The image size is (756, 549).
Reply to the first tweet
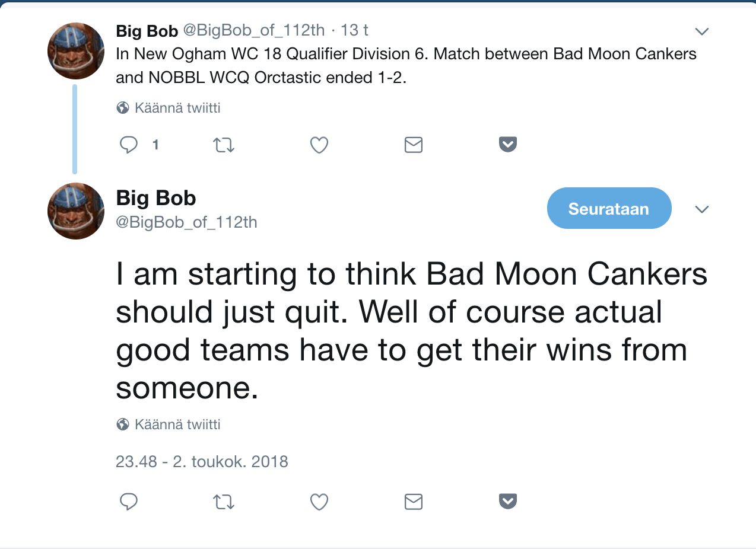[128, 145]
